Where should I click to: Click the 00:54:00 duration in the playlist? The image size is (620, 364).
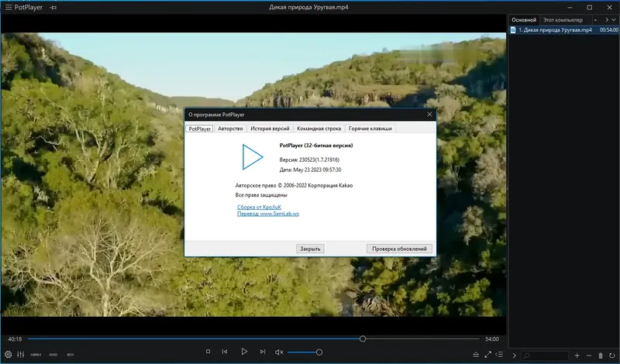click(x=608, y=30)
